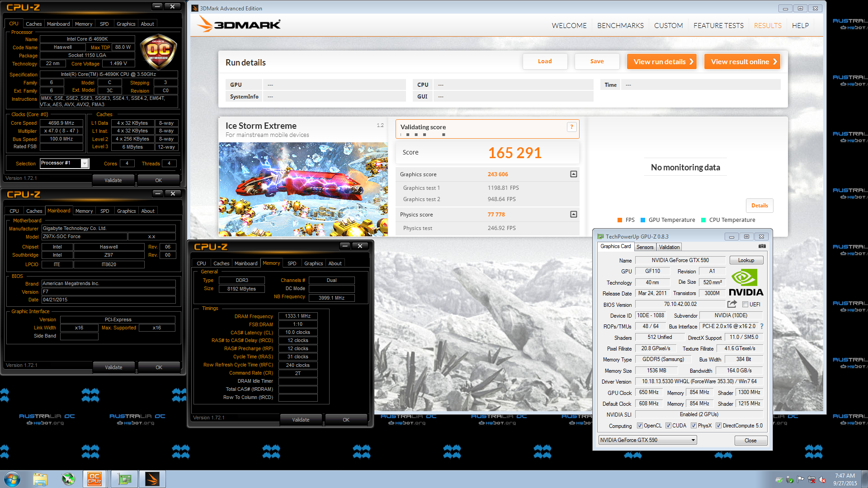Toggle the UEFI checkbox in GPU-Z
The image size is (868, 488).
click(745, 305)
